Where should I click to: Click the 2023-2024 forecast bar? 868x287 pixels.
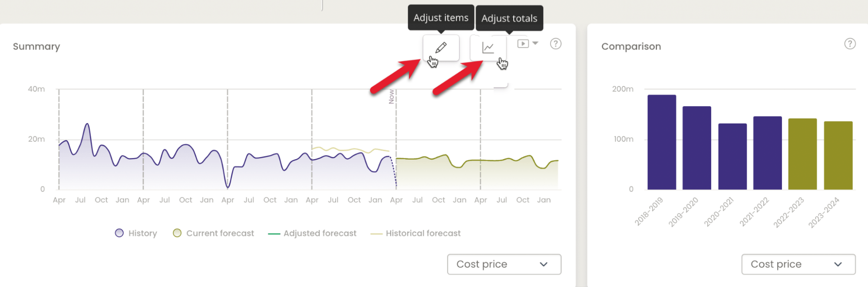(838, 155)
